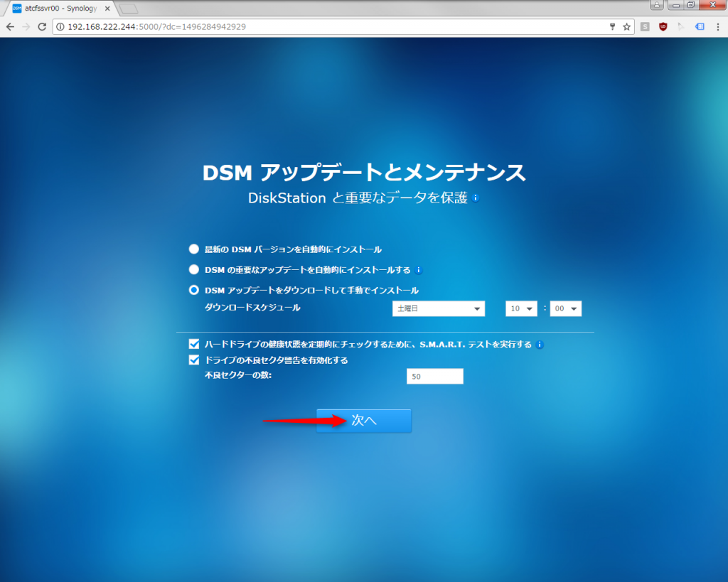Click the uBlock Origin extension icon

[x=663, y=26]
